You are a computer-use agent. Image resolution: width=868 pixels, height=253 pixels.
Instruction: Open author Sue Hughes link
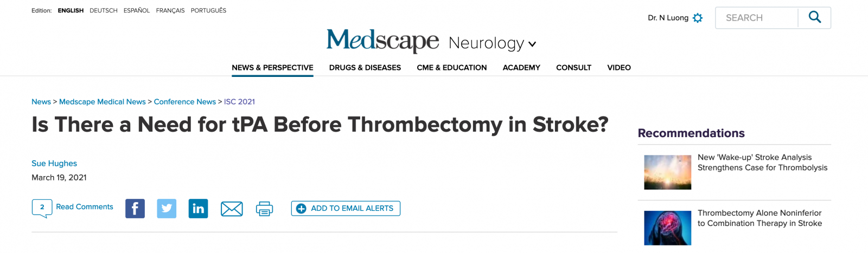[54, 164]
